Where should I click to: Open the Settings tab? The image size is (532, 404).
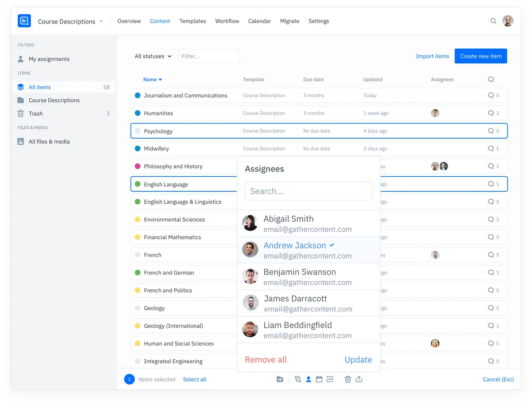click(x=319, y=21)
